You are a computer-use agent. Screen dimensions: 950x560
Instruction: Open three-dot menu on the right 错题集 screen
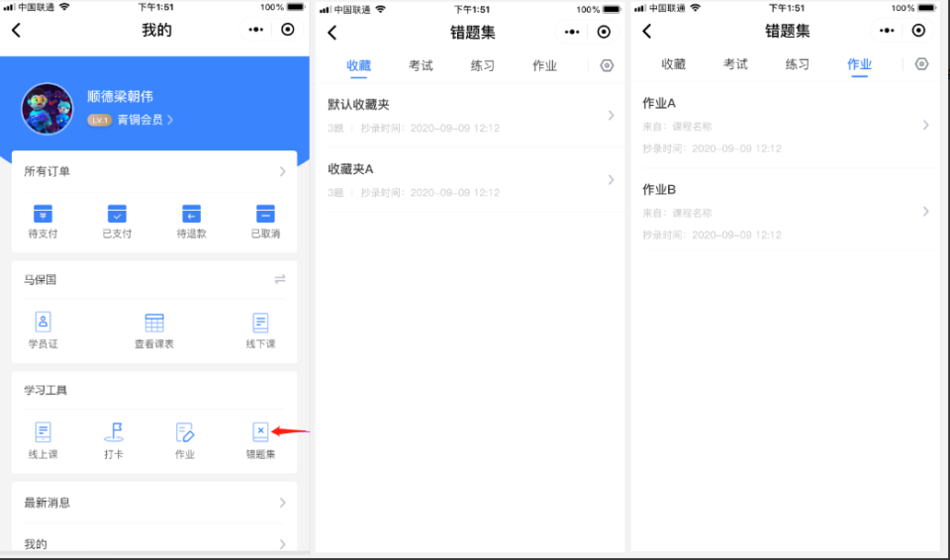[x=887, y=31]
